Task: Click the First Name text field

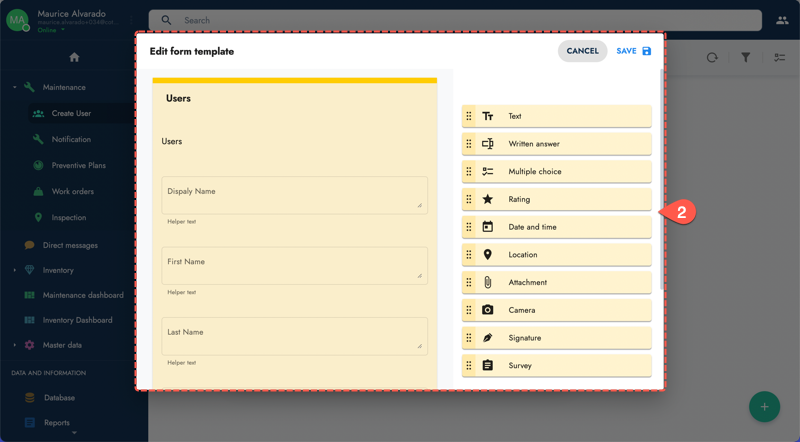Action: pos(294,265)
